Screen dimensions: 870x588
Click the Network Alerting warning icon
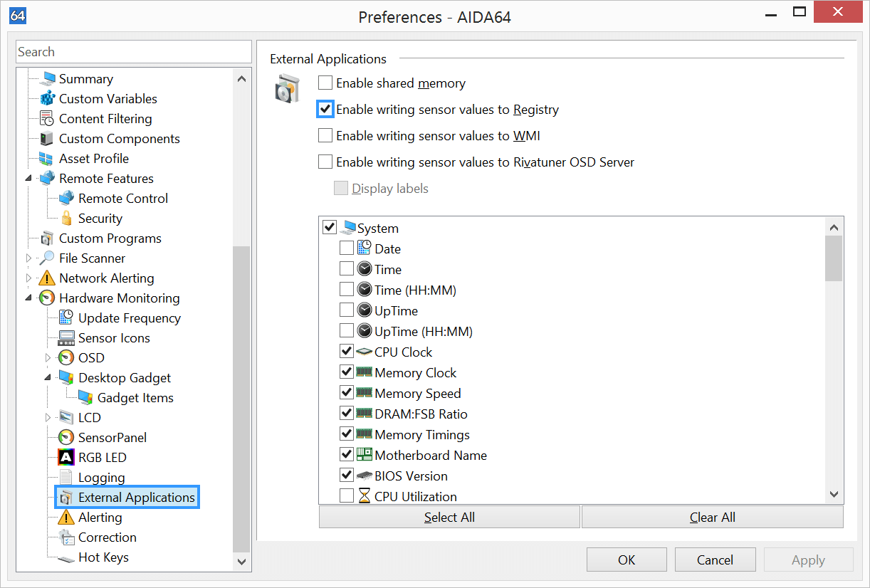(x=48, y=278)
